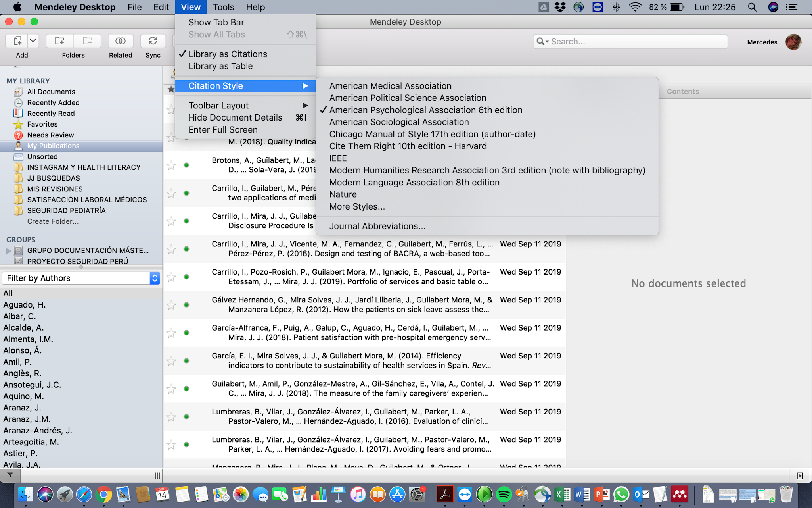Click the Sync toolbar icon
This screenshot has width=812, height=508.
[153, 41]
